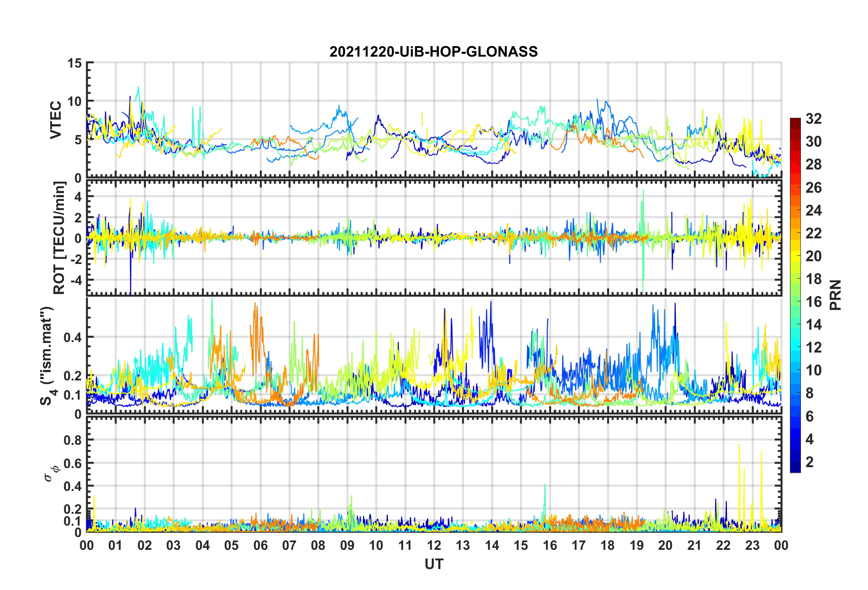Click colorbar tick label "30"
This screenshot has width=868, height=590.
coord(814,142)
